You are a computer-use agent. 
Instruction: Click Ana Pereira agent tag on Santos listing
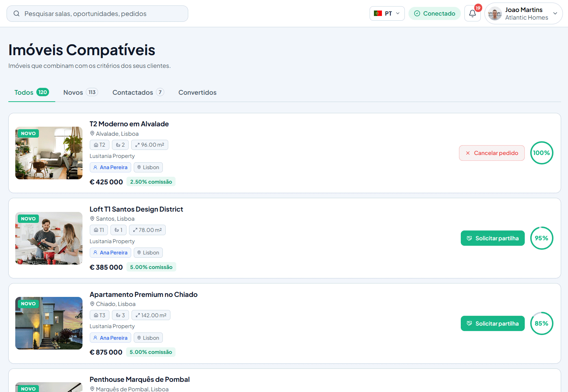[110, 253]
